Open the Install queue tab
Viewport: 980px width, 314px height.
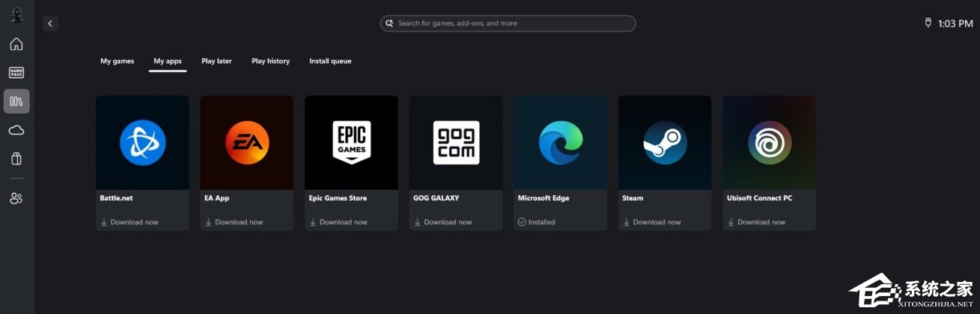330,61
